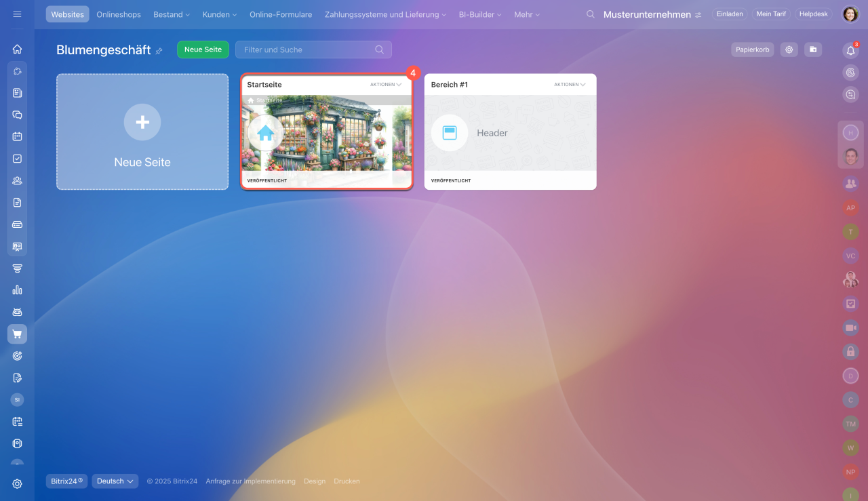This screenshot has height=501, width=868.
Task: Go to the home icon in the left sidebar
Action: tap(17, 49)
